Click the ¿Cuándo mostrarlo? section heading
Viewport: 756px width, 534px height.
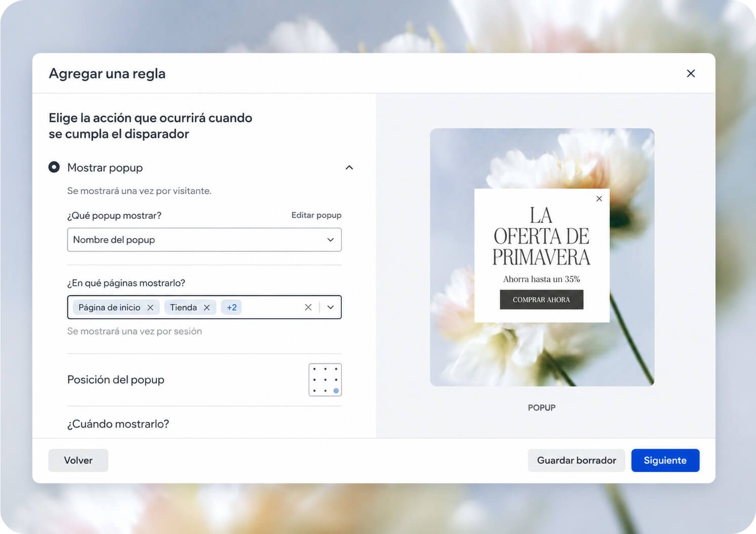coord(118,424)
